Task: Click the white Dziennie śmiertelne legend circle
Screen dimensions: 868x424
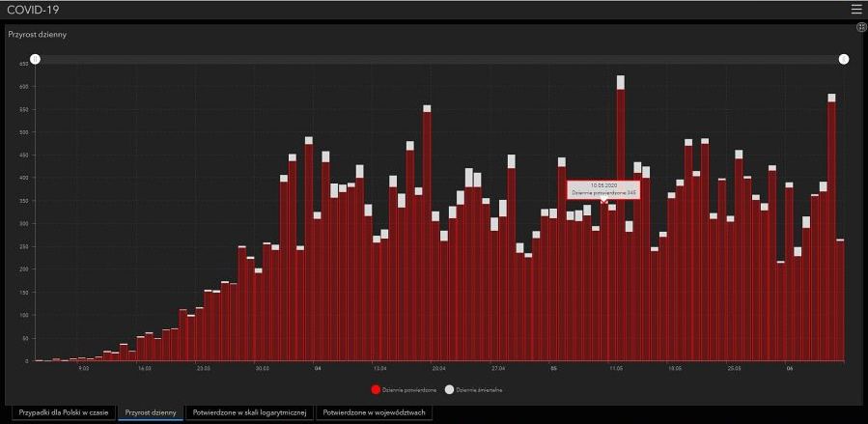Action: pos(449,389)
